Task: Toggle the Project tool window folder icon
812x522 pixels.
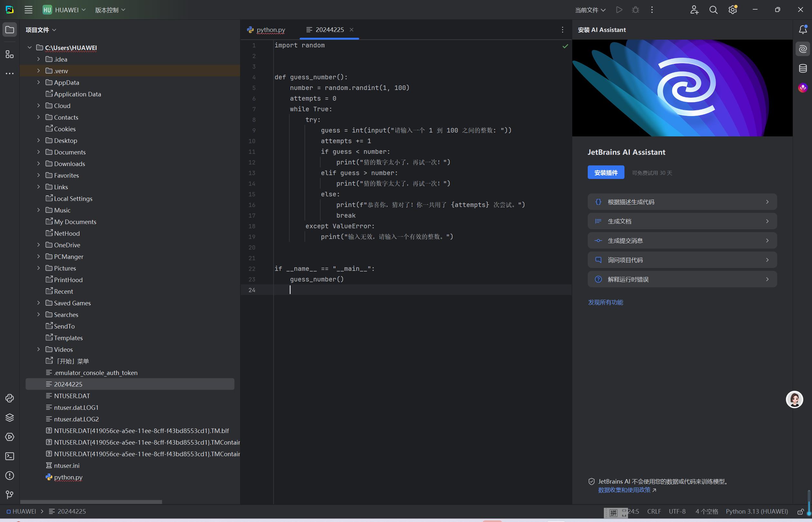Action: point(9,30)
